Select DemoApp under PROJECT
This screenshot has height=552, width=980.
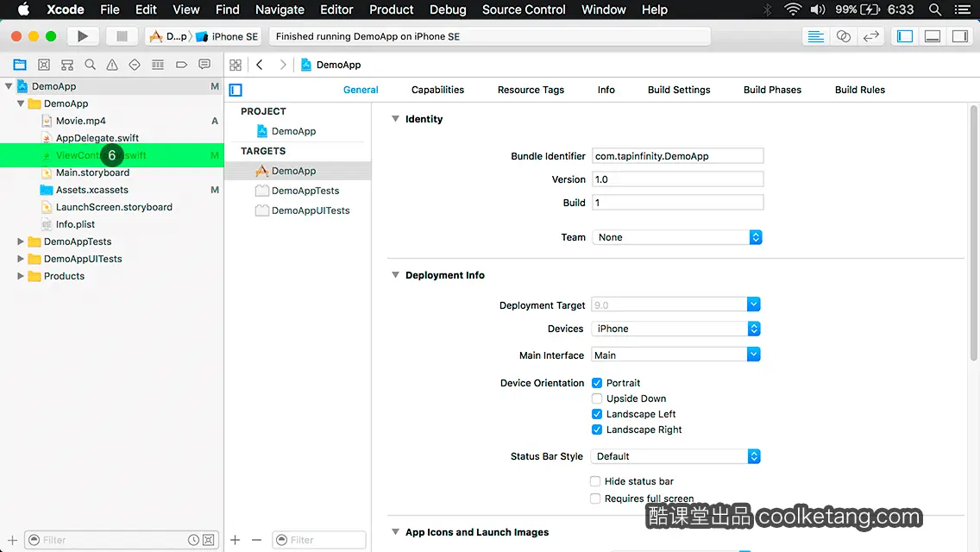point(294,130)
